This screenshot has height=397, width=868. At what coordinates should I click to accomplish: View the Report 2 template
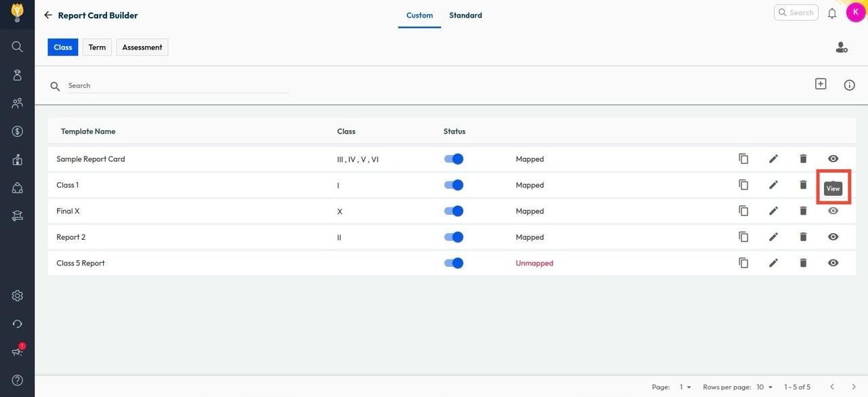833,237
